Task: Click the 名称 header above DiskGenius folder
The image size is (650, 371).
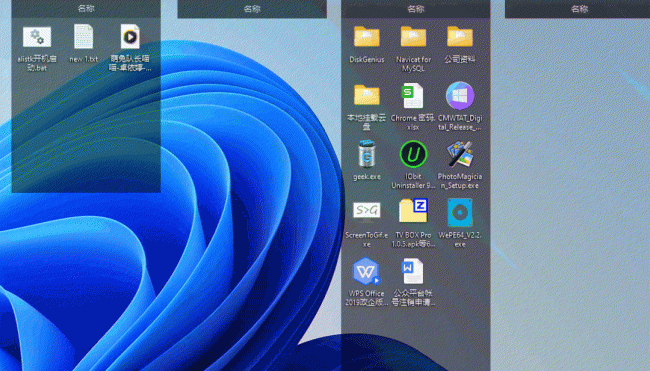Action: [x=416, y=9]
